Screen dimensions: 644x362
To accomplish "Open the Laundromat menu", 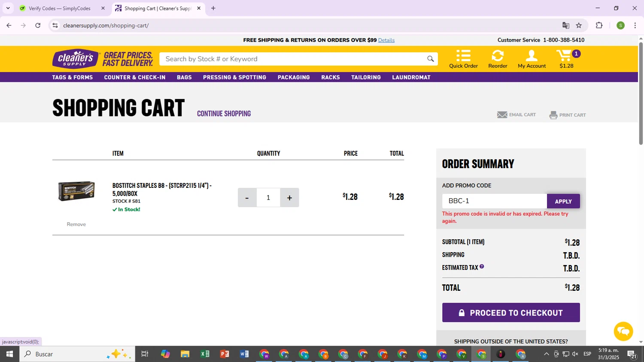I will [411, 77].
